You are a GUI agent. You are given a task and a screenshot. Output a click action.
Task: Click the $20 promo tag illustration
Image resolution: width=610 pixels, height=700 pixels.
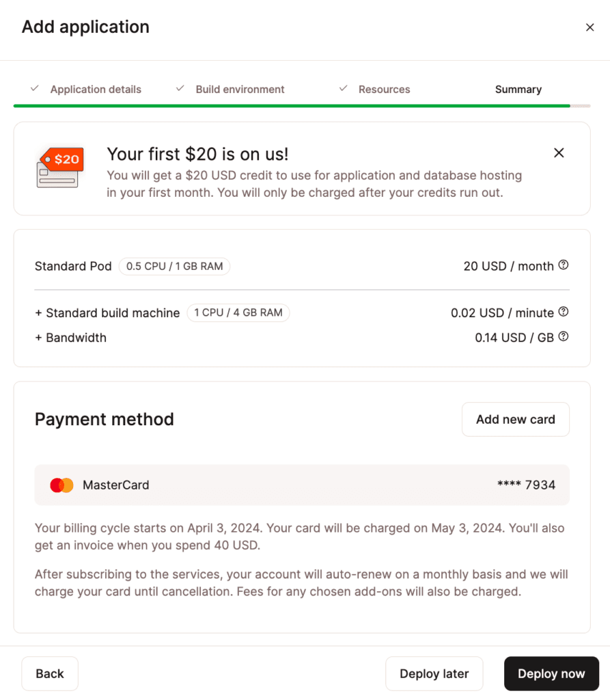[59, 168]
